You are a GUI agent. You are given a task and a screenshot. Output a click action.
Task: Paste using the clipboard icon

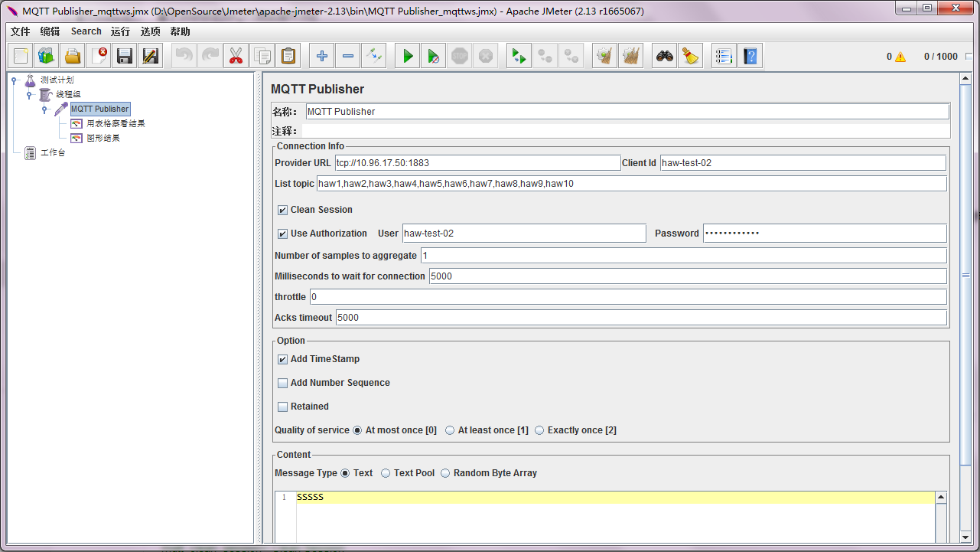tap(288, 56)
